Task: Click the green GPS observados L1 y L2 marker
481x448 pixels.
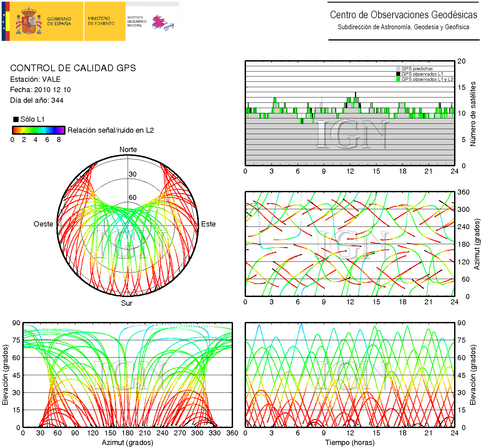Action: click(x=398, y=79)
